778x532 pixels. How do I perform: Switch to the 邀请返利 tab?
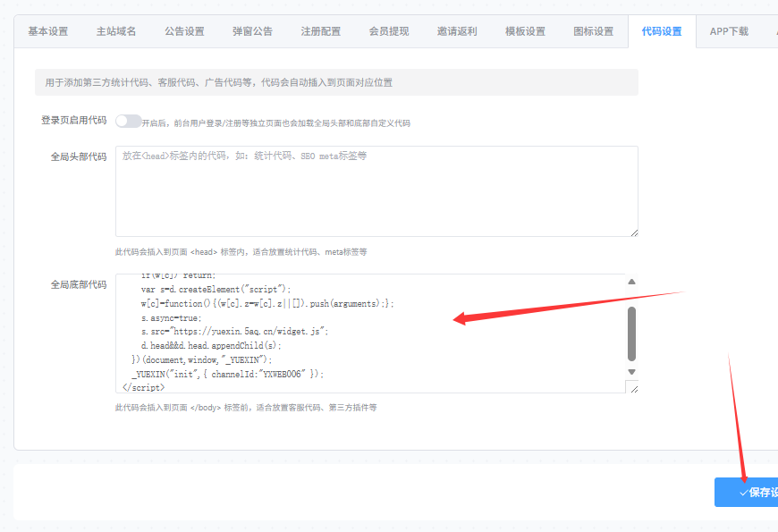pos(457,31)
